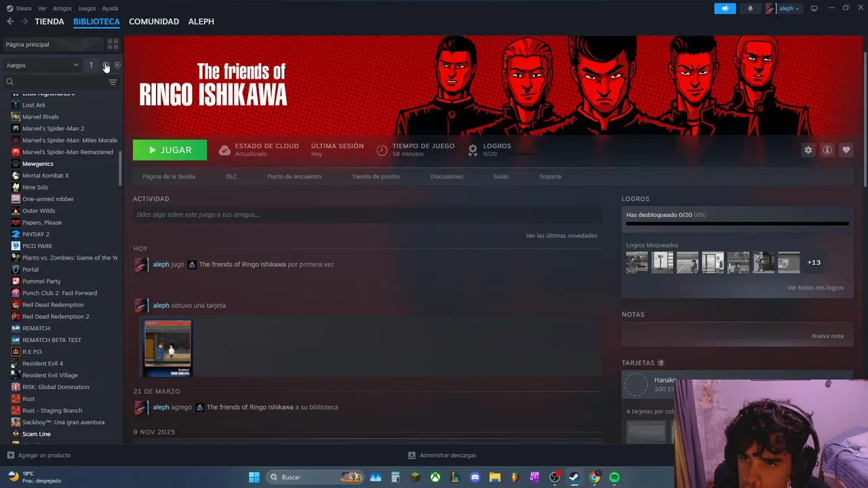Open the Ayuda menu
This screenshot has width=868, height=488.
[x=110, y=8]
